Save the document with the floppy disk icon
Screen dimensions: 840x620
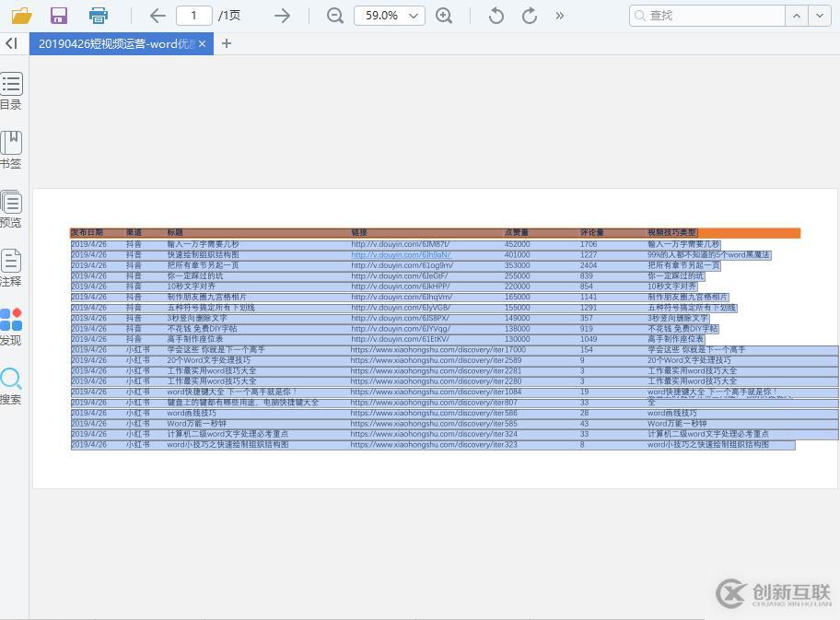point(59,16)
